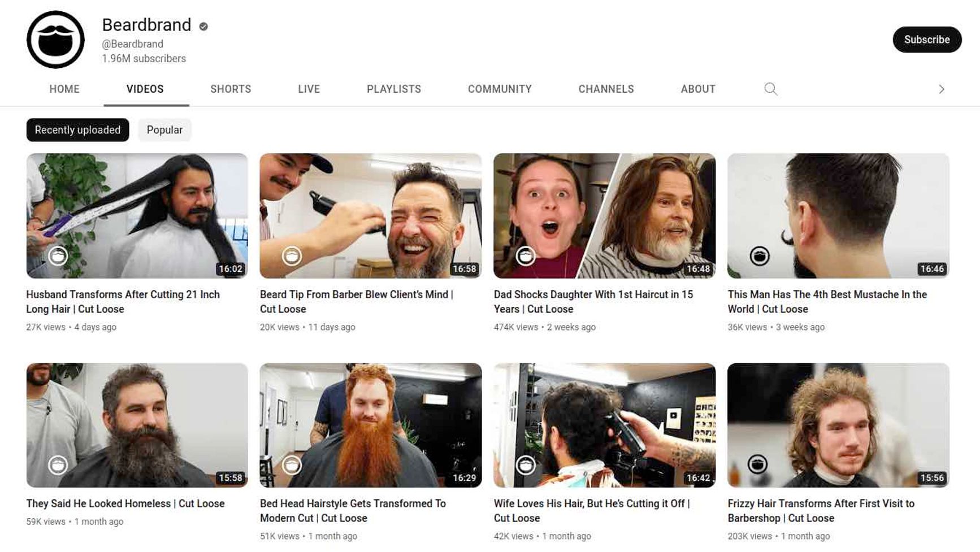Open the Beard Tip From Barber thumbnail

(371, 216)
